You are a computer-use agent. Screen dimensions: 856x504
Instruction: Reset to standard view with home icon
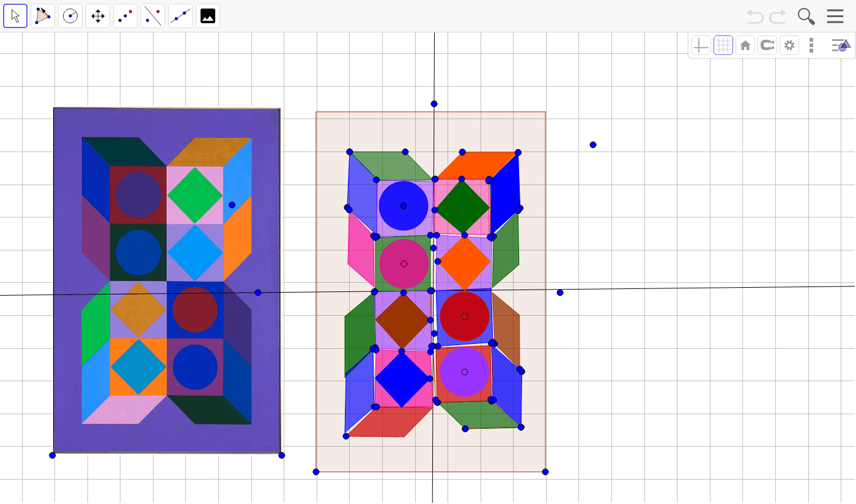pos(745,45)
